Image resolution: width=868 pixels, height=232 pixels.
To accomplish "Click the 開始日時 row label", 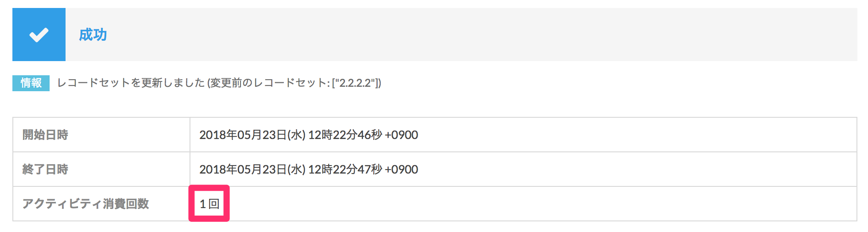I will pyautogui.click(x=45, y=135).
